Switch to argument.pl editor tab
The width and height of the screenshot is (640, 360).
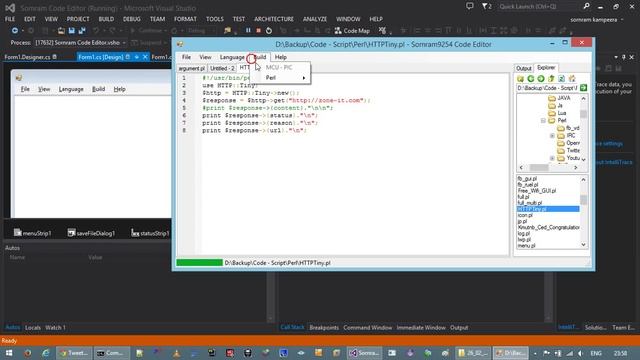click(191, 68)
